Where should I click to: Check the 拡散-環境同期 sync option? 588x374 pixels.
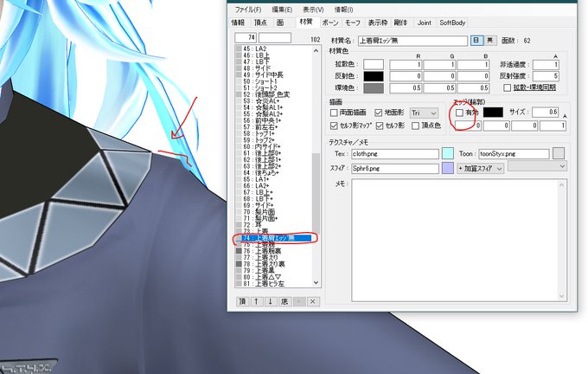(508, 87)
